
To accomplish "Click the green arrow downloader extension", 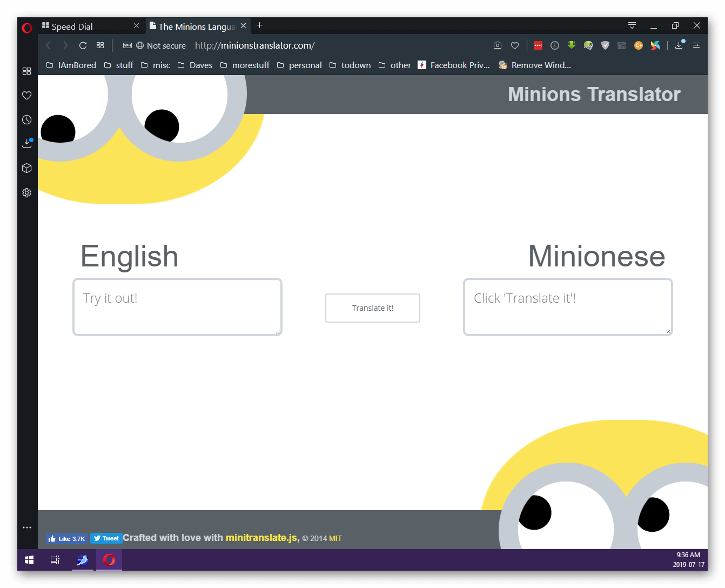I will [572, 45].
